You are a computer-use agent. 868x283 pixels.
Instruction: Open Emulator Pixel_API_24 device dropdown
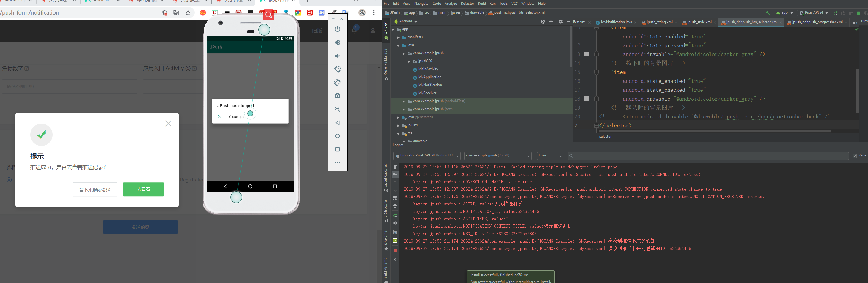coord(427,156)
